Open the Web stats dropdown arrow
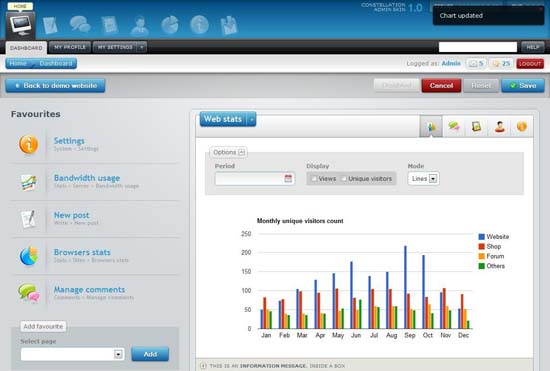 (x=251, y=119)
